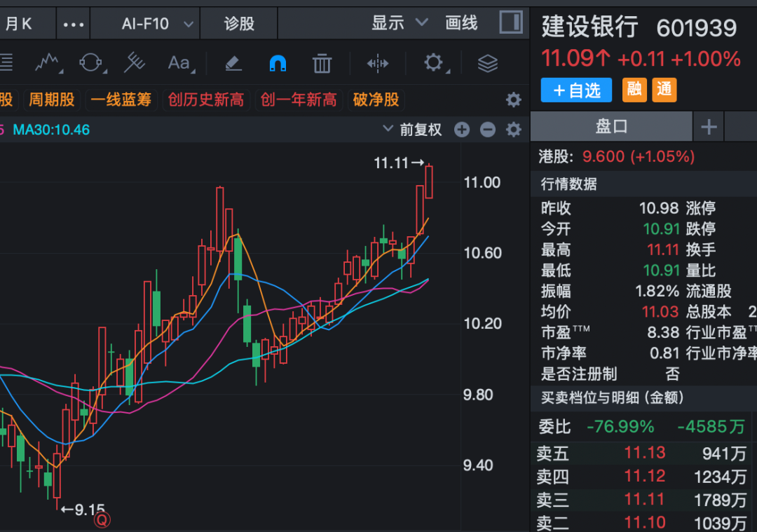Click the latest red candlestick on chart
This screenshot has width=757, height=532.
point(429,182)
